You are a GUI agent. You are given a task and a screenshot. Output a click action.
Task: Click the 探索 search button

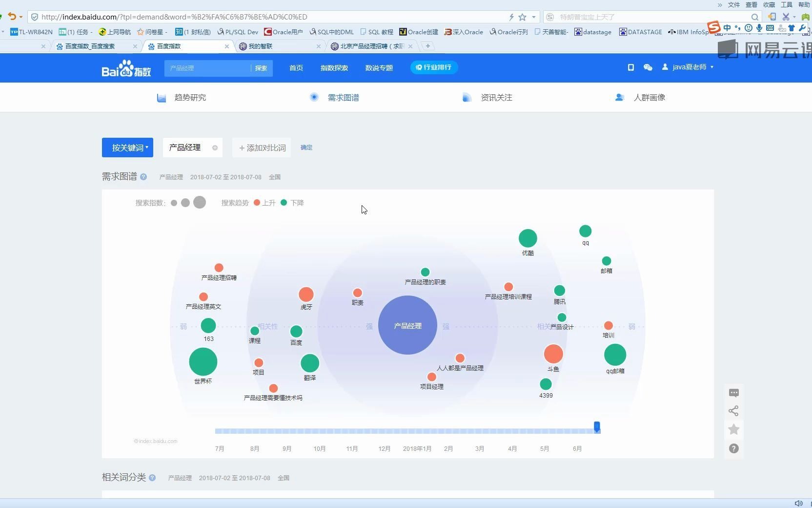tap(262, 68)
